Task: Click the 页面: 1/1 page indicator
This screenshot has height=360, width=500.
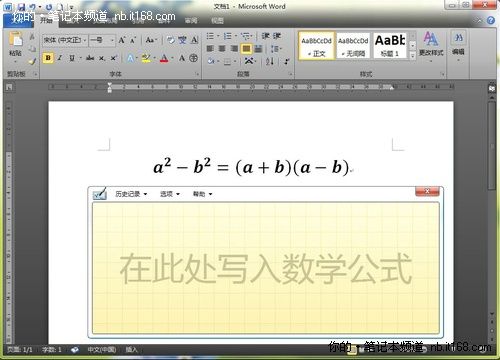Action: [x=20, y=349]
